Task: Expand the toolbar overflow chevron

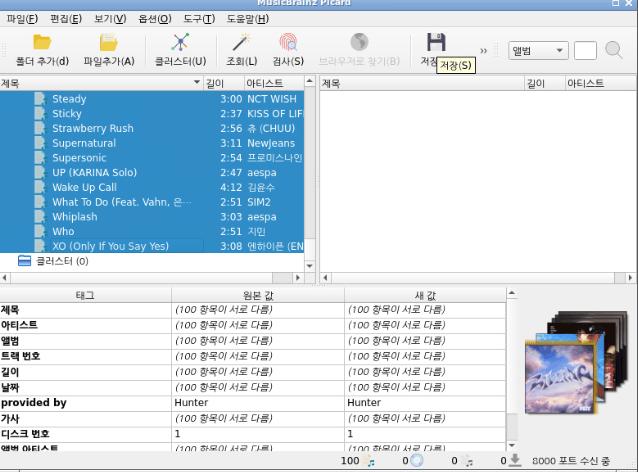Action: 484,50
